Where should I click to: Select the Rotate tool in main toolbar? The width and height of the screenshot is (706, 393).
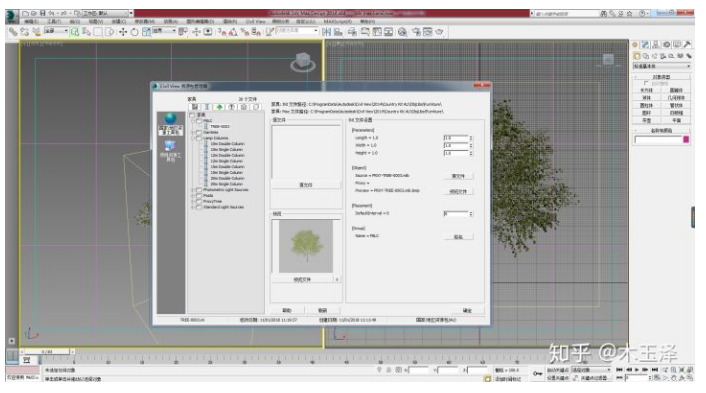pyautogui.click(x=134, y=32)
